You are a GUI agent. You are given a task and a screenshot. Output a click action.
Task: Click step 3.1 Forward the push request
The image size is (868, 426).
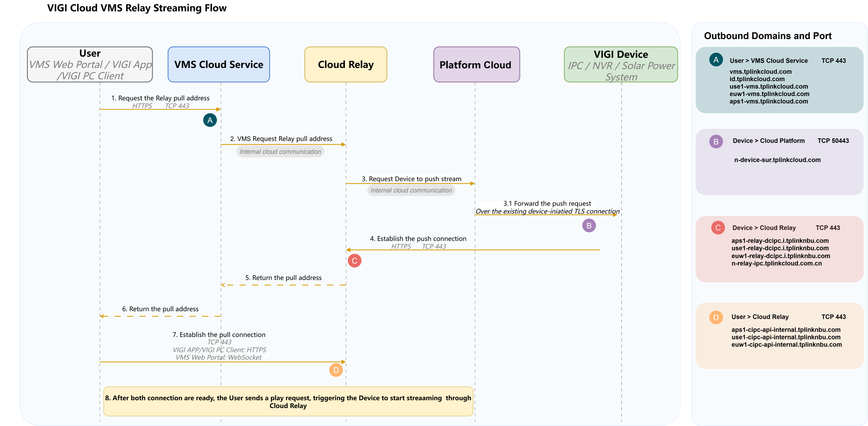click(x=547, y=203)
